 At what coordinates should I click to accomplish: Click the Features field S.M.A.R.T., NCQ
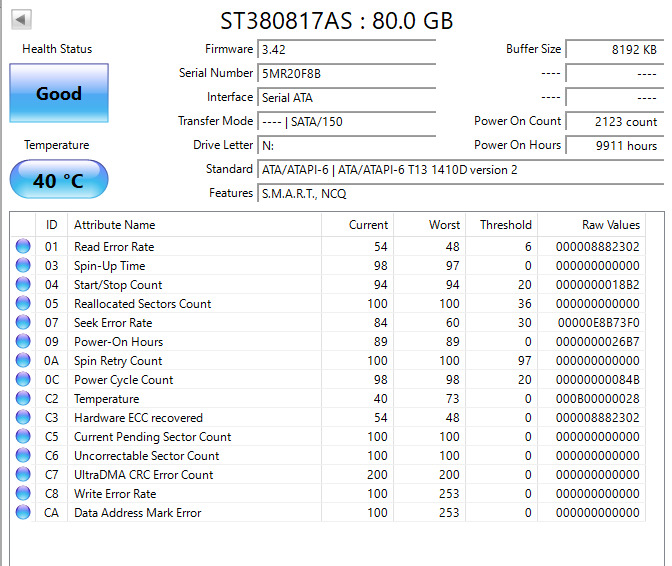461,194
